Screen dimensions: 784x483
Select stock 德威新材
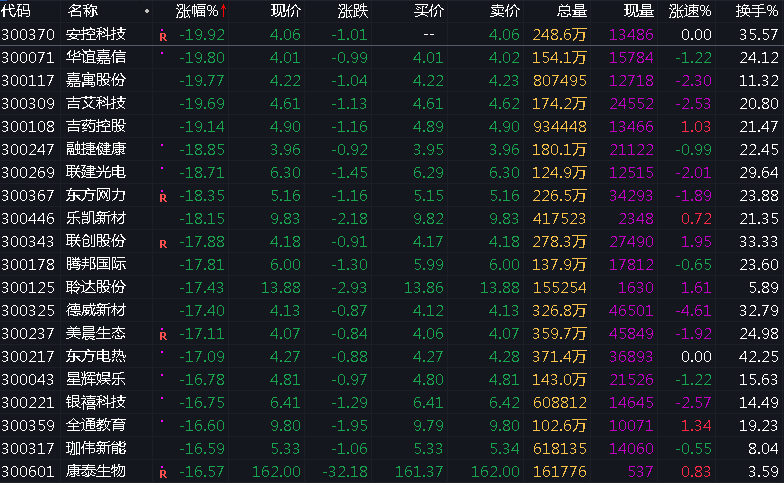tap(96, 310)
